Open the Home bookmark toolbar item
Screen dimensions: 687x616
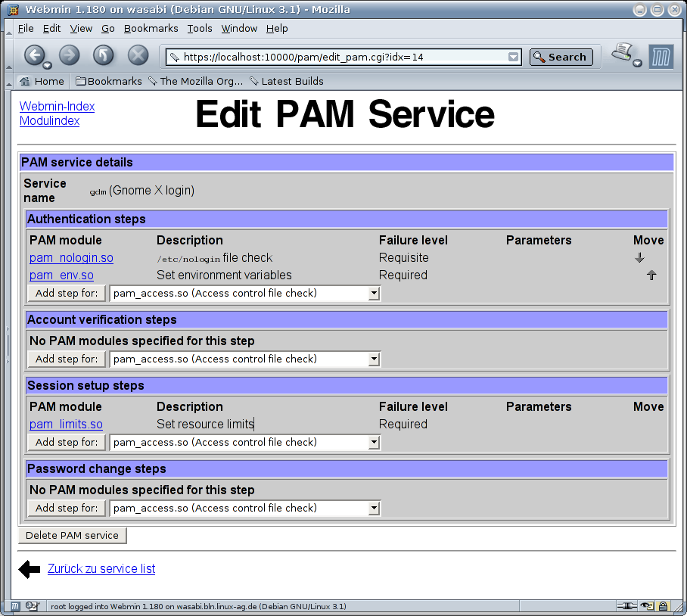coord(42,82)
